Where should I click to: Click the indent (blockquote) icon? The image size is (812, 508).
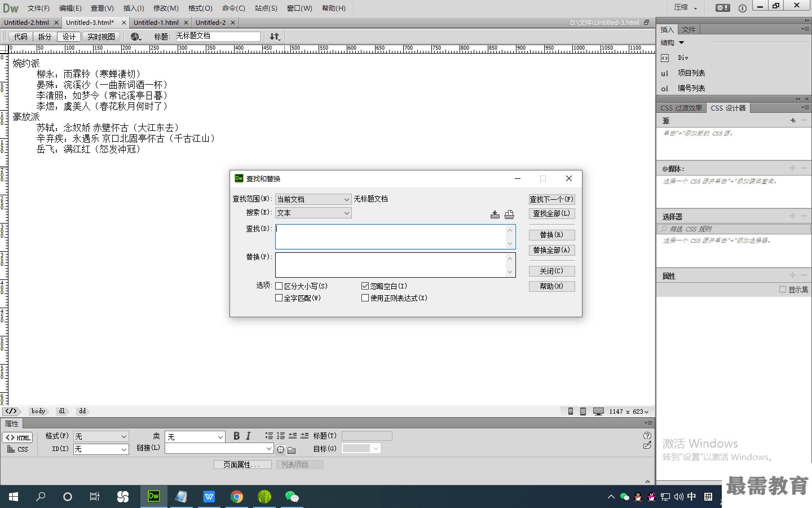pyautogui.click(x=304, y=436)
